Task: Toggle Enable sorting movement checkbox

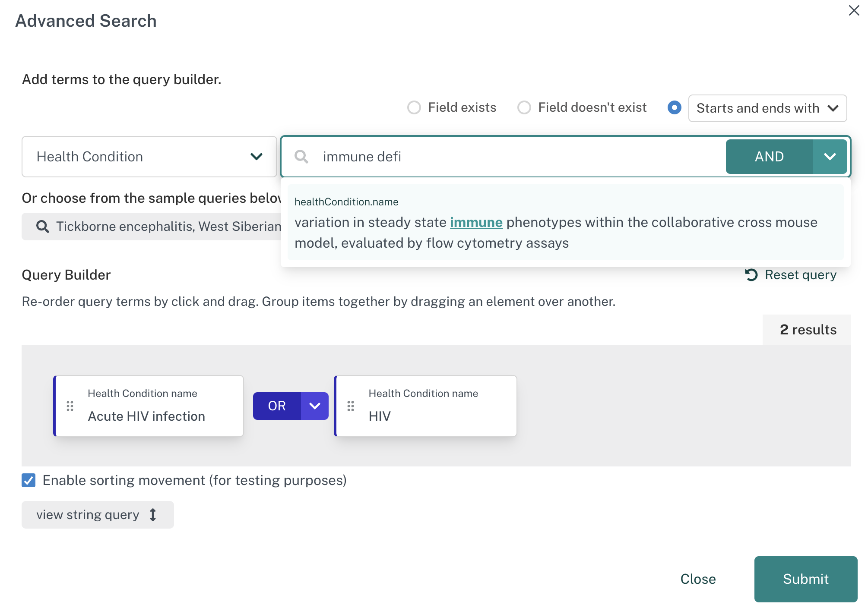Action: (29, 480)
